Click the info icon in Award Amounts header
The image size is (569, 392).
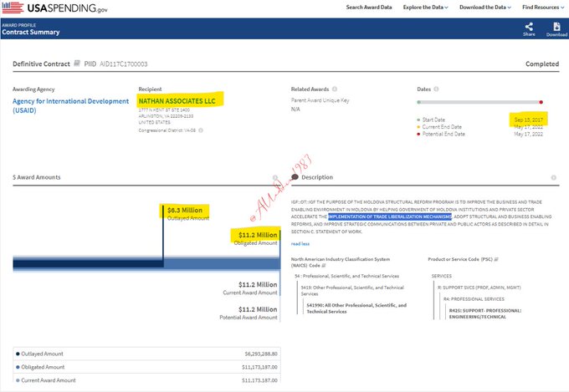[x=275, y=177]
